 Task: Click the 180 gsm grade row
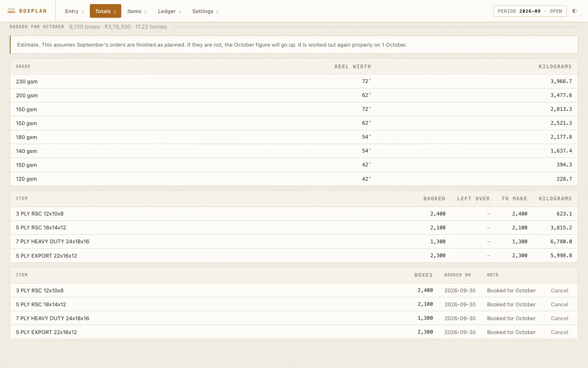point(294,137)
